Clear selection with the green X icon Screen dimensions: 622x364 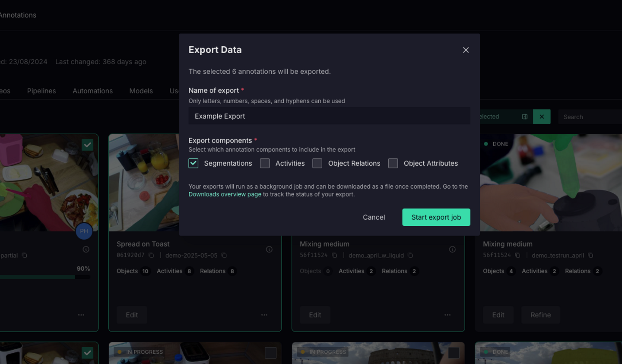point(542,117)
